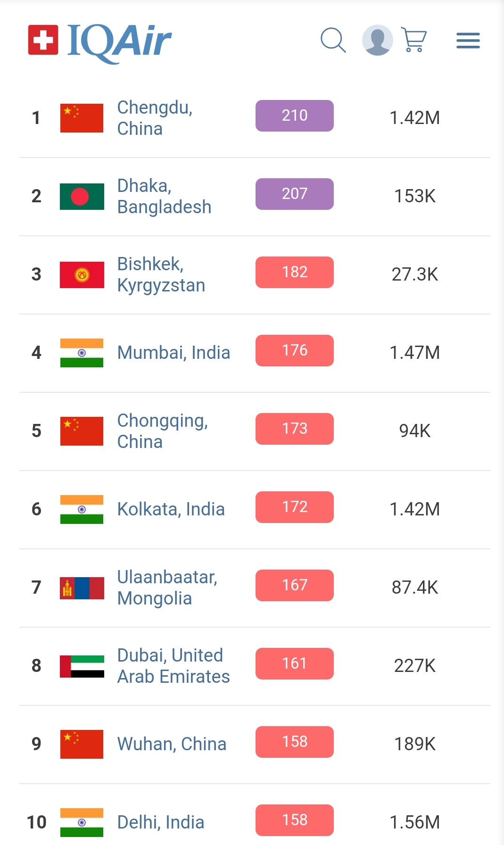This screenshot has width=504, height=845.
Task: Open the Ulaanbaatar, Mongolia link
Action: [167, 588]
